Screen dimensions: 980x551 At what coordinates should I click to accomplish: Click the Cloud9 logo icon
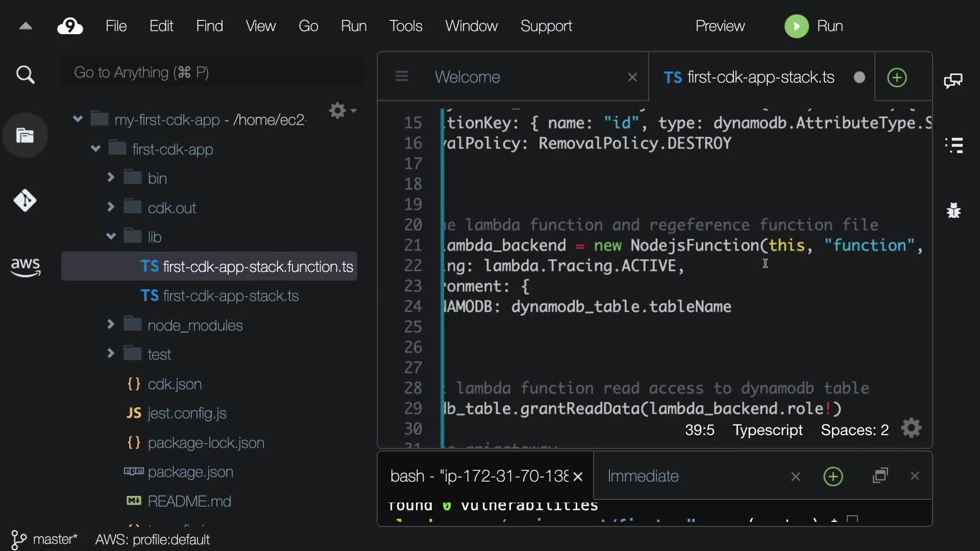[70, 26]
